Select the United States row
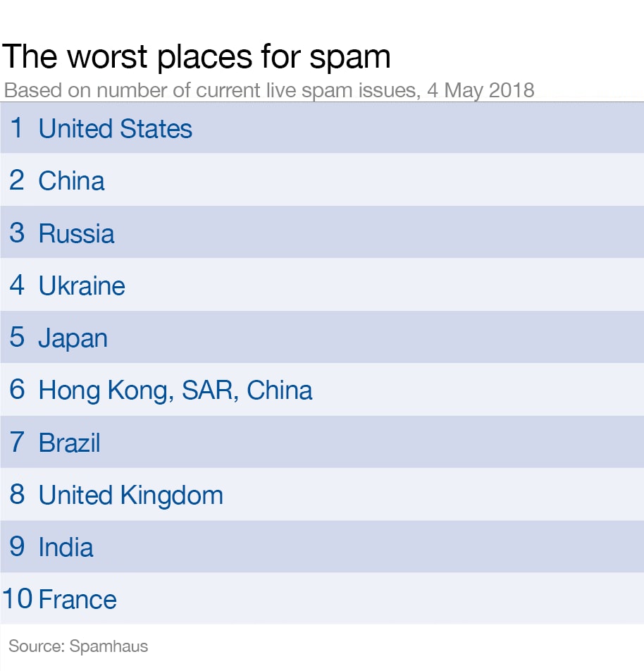 tap(322, 128)
